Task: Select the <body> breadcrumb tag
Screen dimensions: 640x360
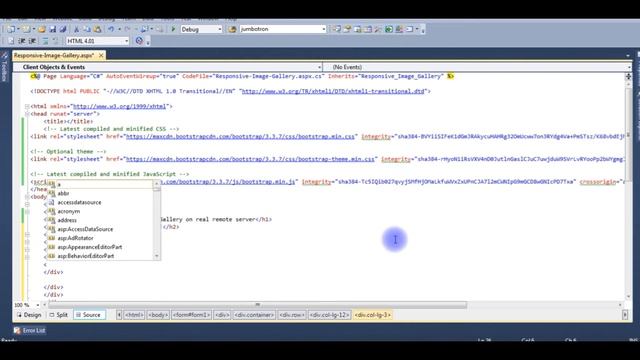Action: point(158,315)
